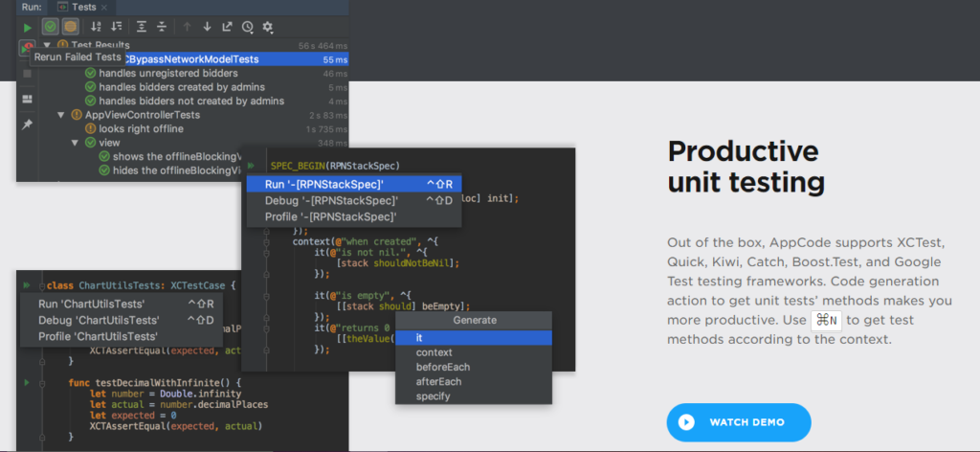Fold the func testDecimalWithInfinite block
The width and height of the screenshot is (980, 452).
tap(42, 382)
